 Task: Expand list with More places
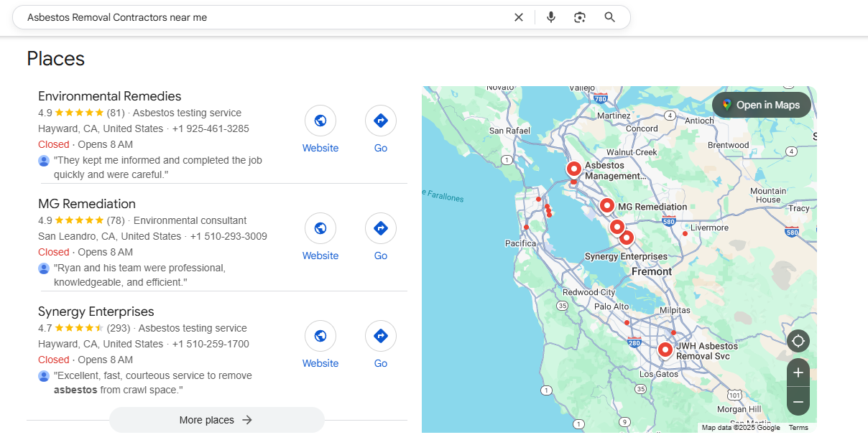[216, 420]
